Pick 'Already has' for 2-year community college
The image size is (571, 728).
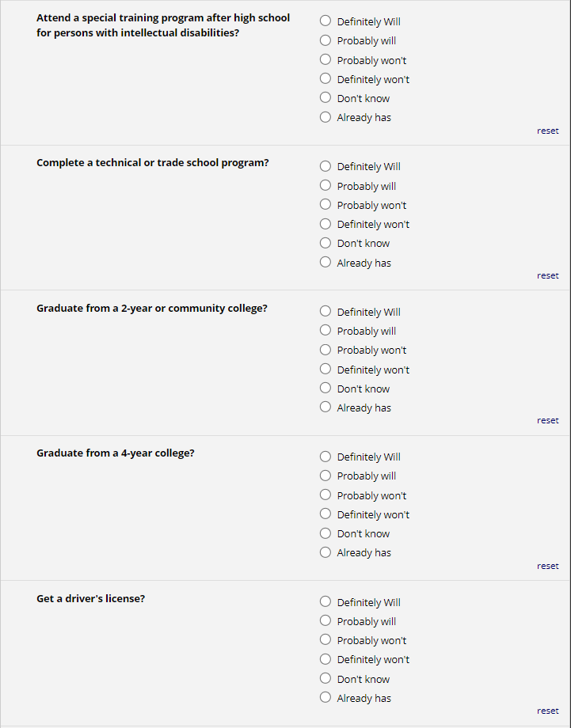325,408
